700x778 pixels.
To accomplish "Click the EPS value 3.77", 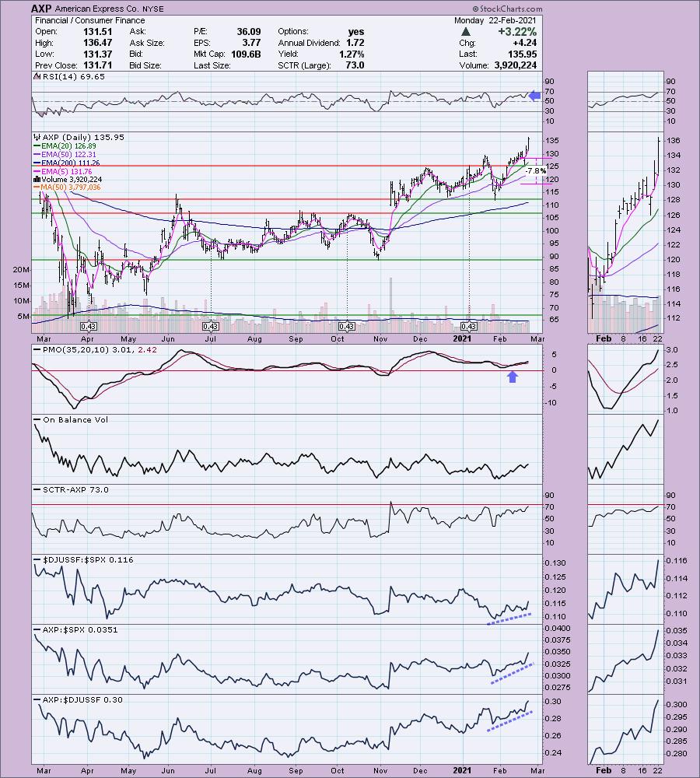I will (x=251, y=43).
